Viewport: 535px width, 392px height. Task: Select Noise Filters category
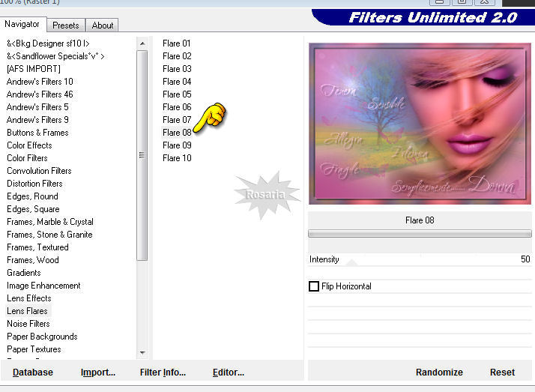[28, 324]
